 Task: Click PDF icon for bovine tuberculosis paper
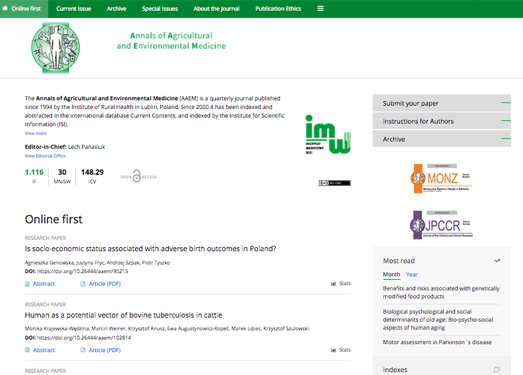point(83,350)
